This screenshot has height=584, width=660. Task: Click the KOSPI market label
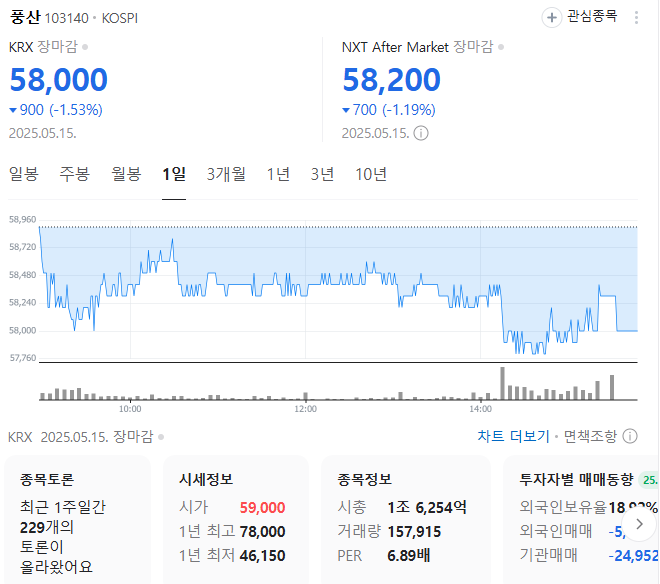(x=120, y=19)
